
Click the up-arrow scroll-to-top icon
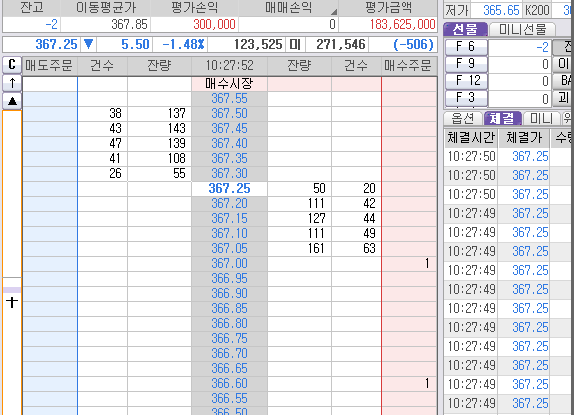coord(12,83)
